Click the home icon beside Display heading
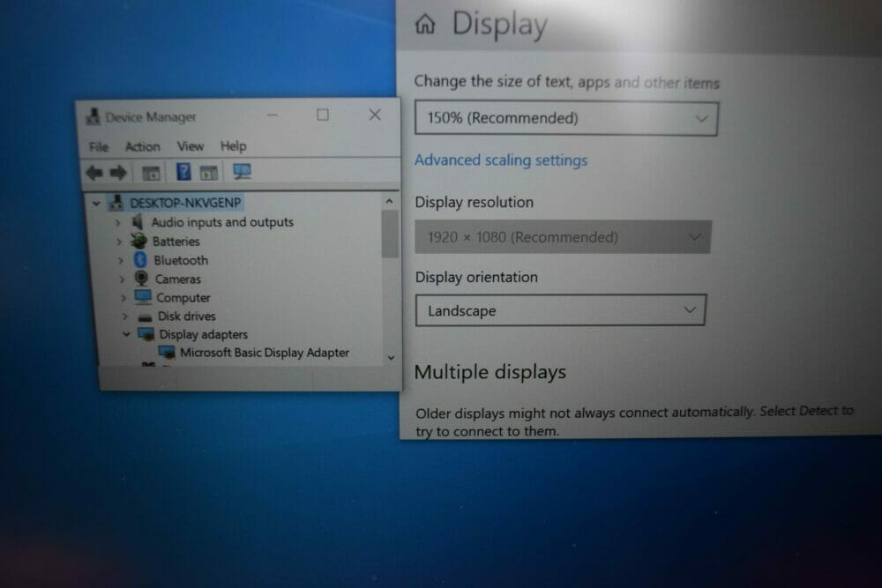 point(425,24)
